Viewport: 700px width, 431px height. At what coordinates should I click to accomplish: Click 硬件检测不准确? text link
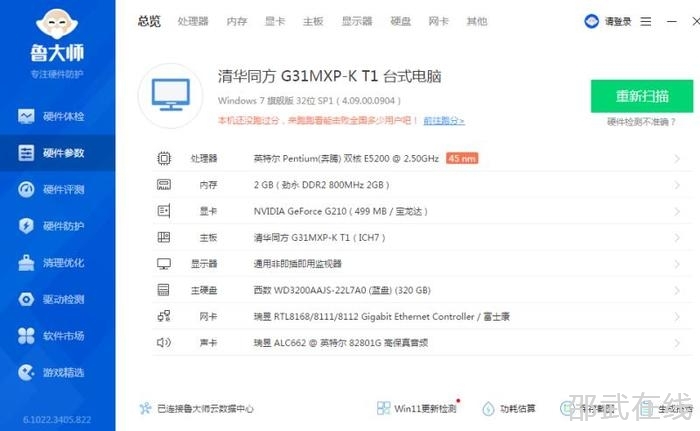[x=641, y=122]
